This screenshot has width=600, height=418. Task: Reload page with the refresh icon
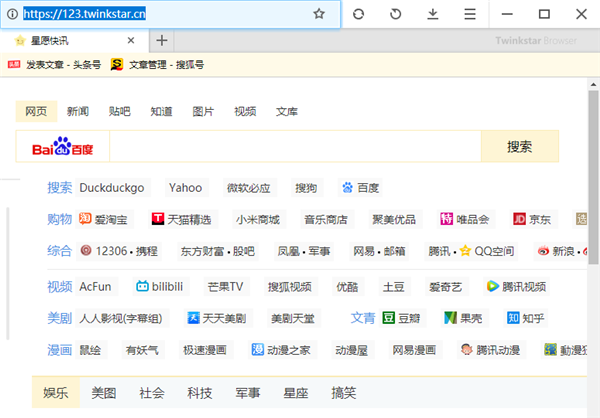(358, 14)
